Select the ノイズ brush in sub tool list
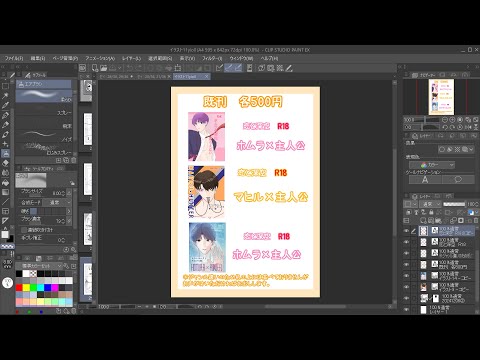 click(44, 136)
